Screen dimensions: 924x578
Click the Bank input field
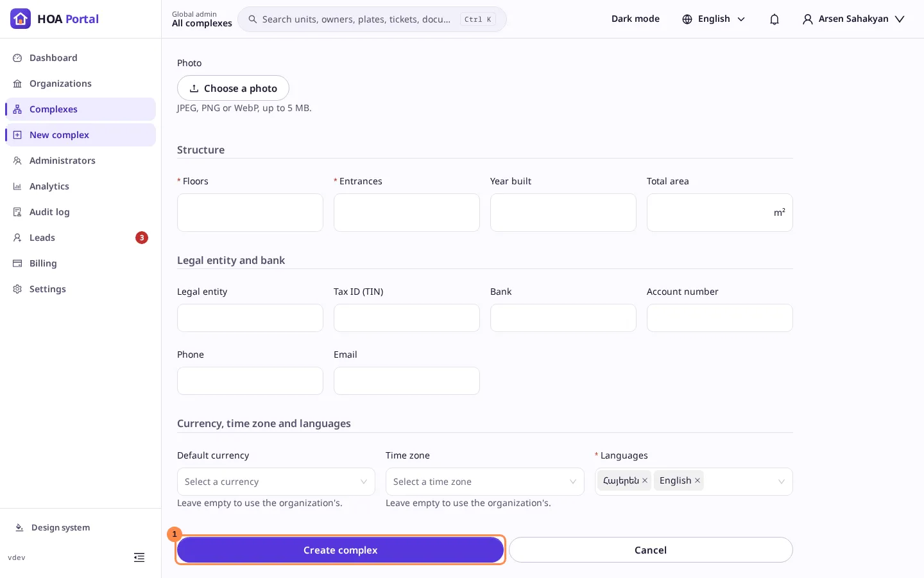563,318
